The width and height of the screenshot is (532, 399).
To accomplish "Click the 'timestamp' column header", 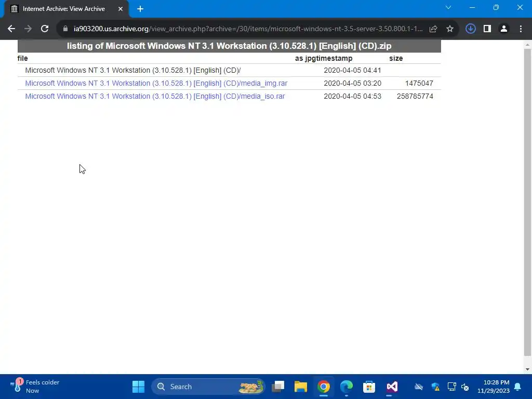I will (x=333, y=58).
